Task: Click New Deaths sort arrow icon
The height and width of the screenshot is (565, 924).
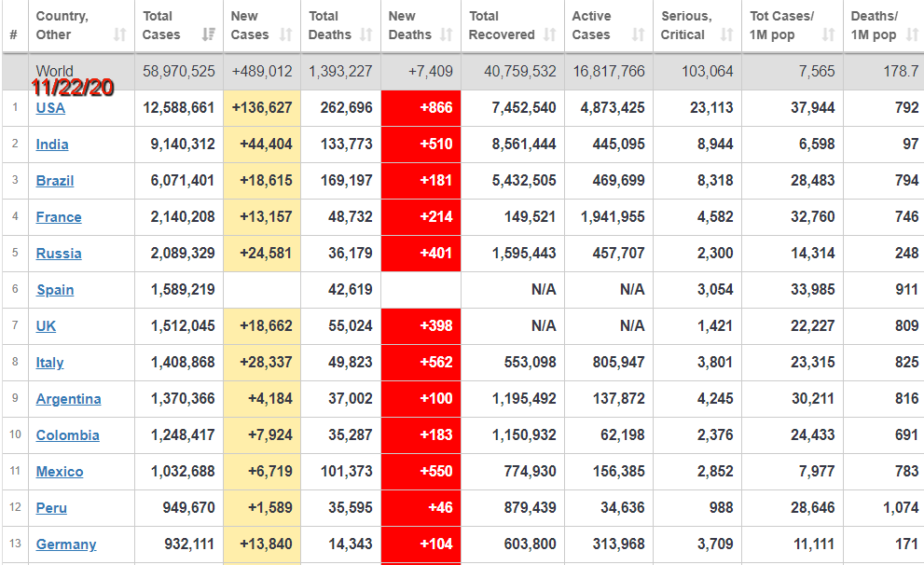Action: click(x=446, y=35)
